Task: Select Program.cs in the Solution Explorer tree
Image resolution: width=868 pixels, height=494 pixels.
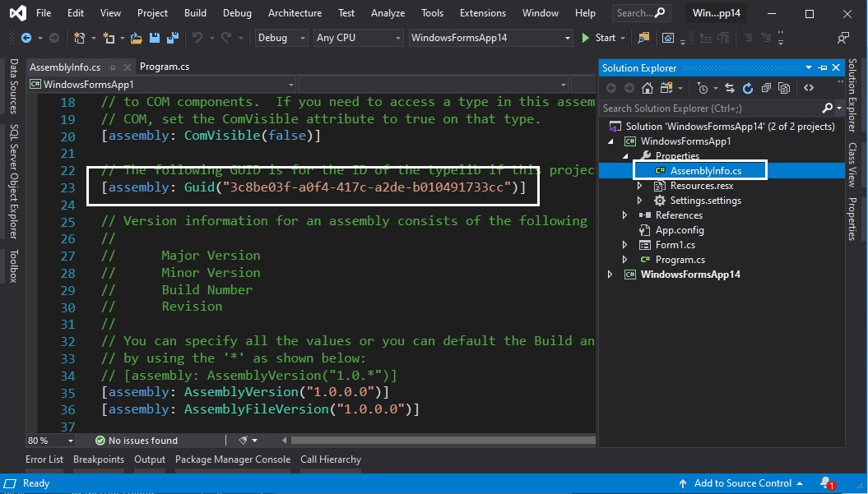Action: (680, 260)
